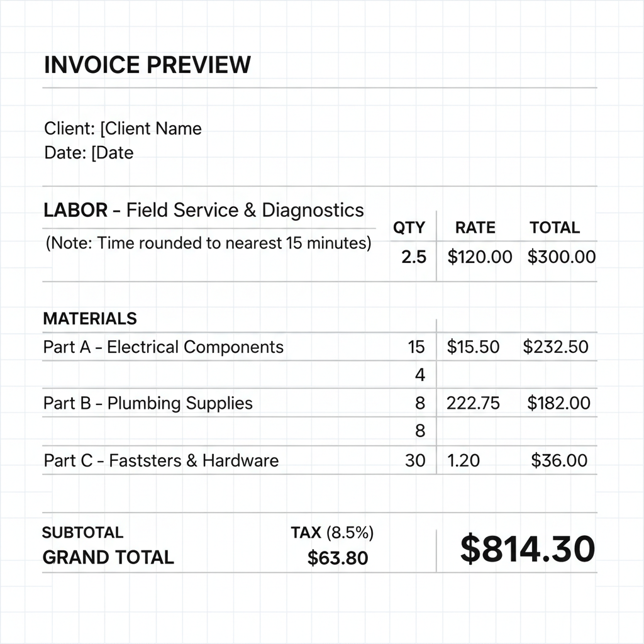Viewport: 644px width, 644px height.
Task: Select Part B Plumbing Supplies row label
Action: point(148,403)
